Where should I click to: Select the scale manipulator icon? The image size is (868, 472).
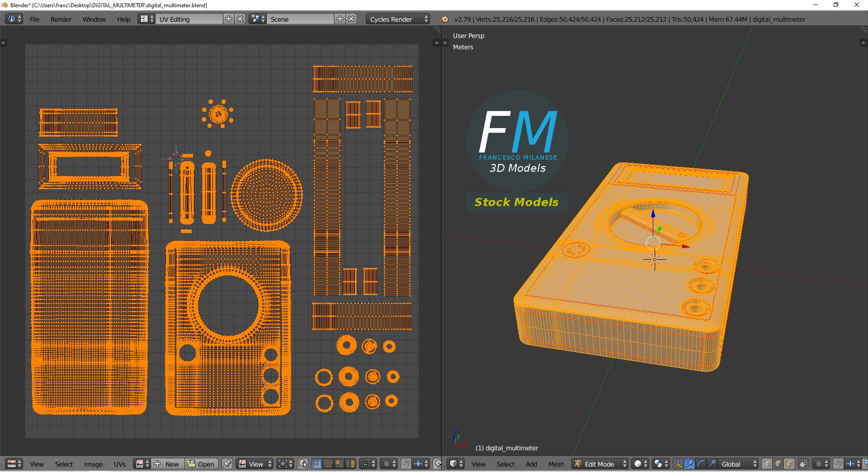712,464
